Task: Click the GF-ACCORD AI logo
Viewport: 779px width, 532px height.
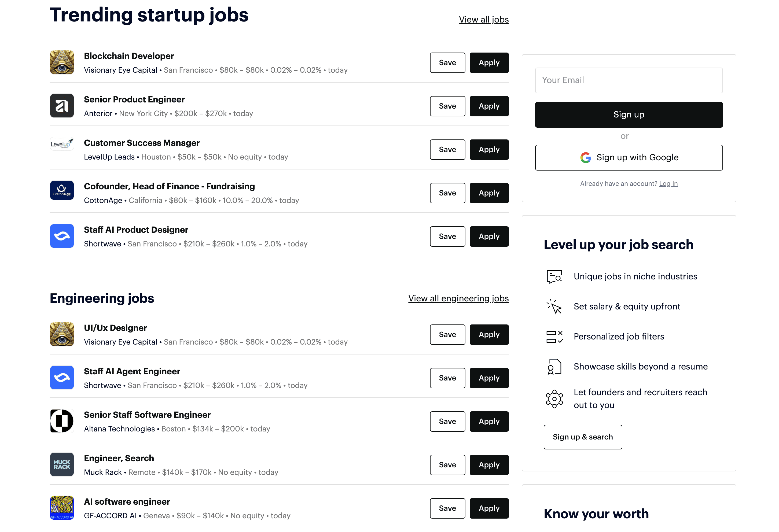Action: (62, 508)
